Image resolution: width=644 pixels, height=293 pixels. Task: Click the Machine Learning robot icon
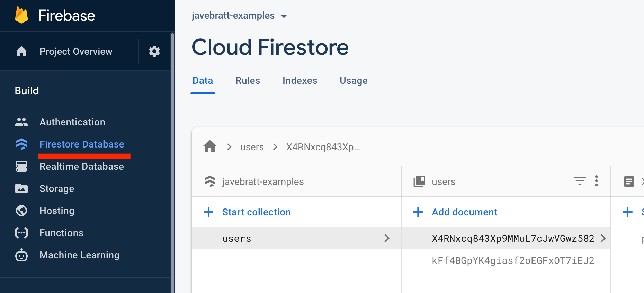(21, 255)
